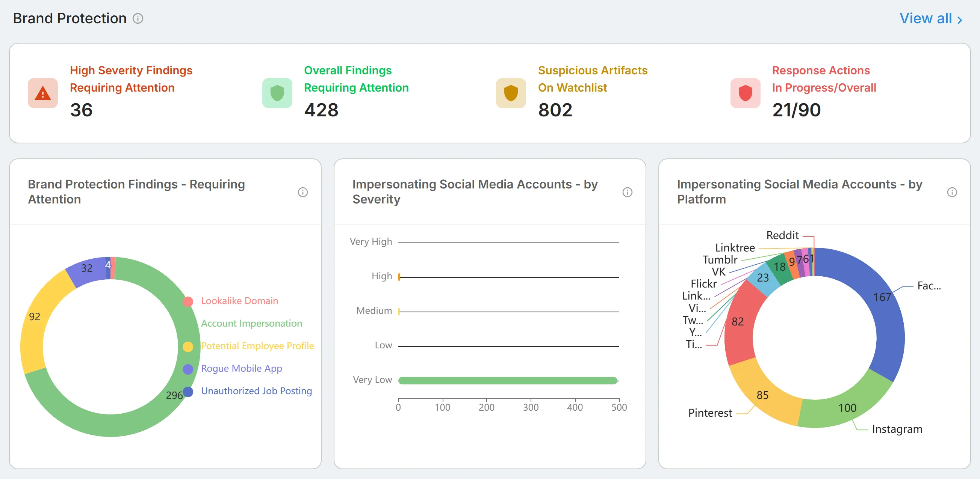Screen dimensions: 980x479
Task: Click the Very High axis label
Action: tap(371, 241)
